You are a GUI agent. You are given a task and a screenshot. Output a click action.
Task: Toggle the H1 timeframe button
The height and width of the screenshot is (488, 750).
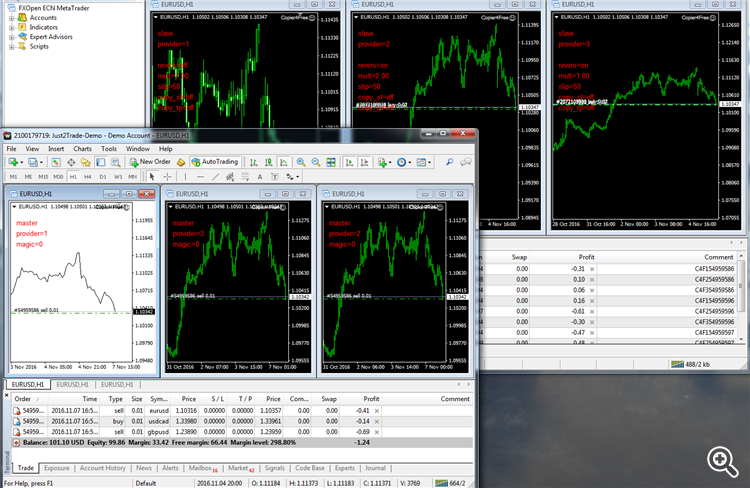click(x=73, y=177)
